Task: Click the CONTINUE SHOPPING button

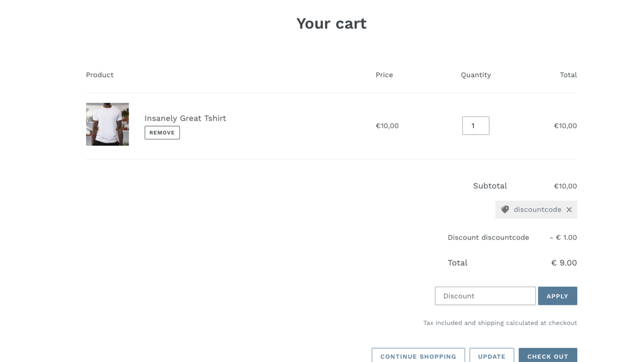Action: point(418,356)
